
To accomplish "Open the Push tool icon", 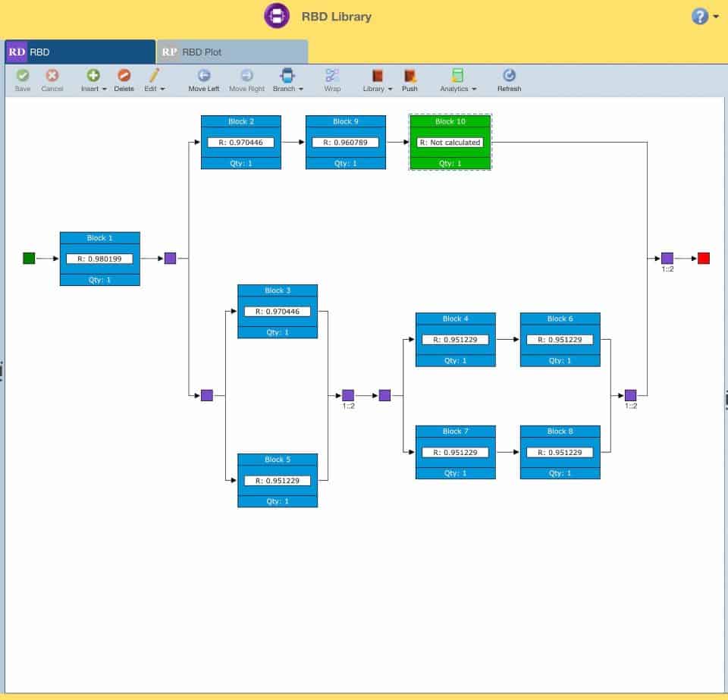I will [409, 76].
